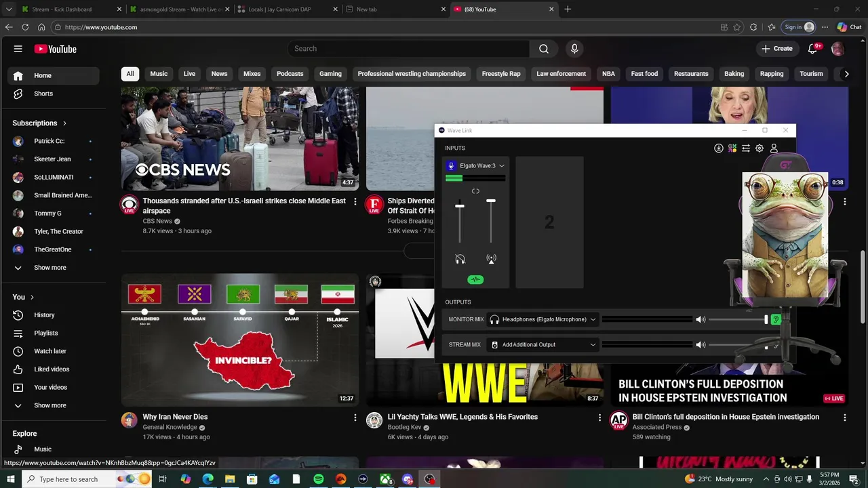Open YouTube account avatar menu
This screenshot has width=868, height=488.
click(837, 49)
